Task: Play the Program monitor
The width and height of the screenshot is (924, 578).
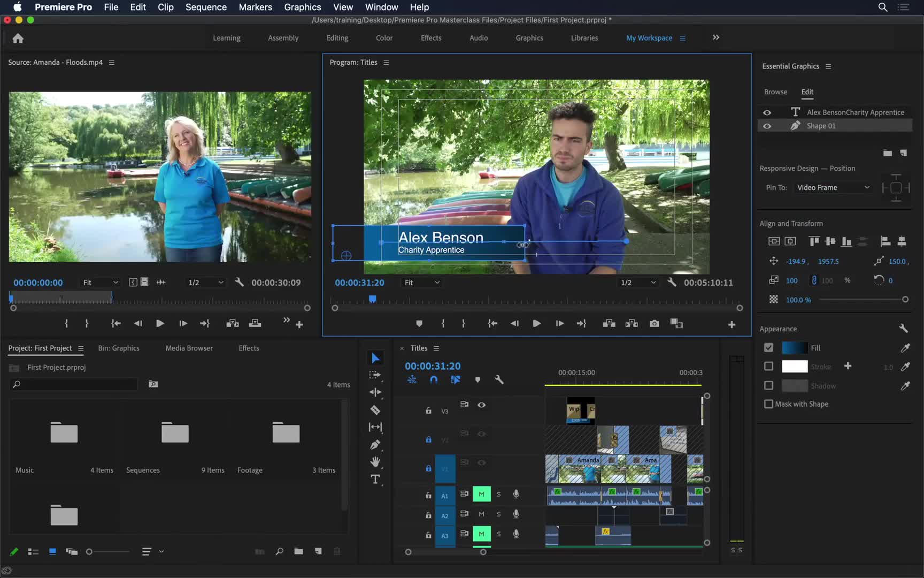Action: coord(536,323)
